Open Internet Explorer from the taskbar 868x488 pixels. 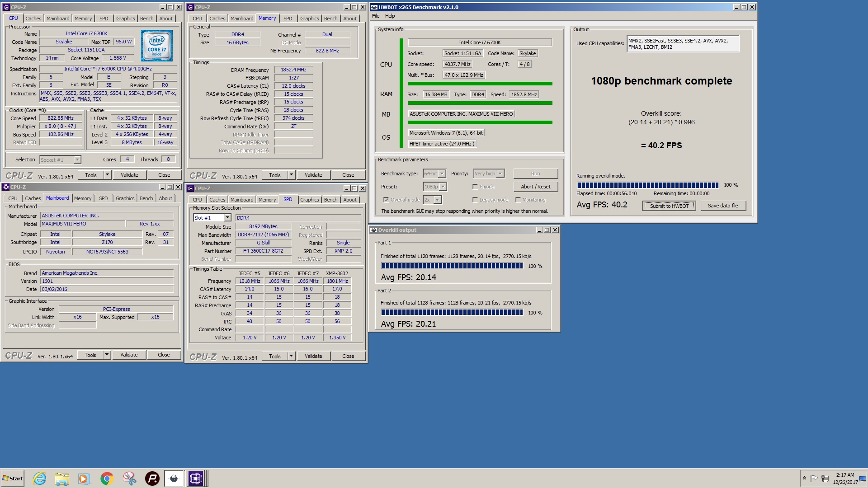pyautogui.click(x=40, y=478)
